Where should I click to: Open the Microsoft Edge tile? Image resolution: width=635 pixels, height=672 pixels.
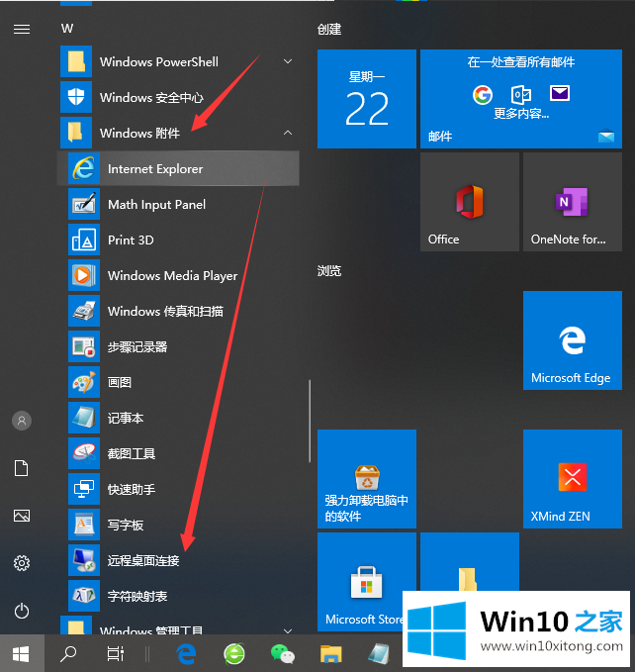click(573, 340)
